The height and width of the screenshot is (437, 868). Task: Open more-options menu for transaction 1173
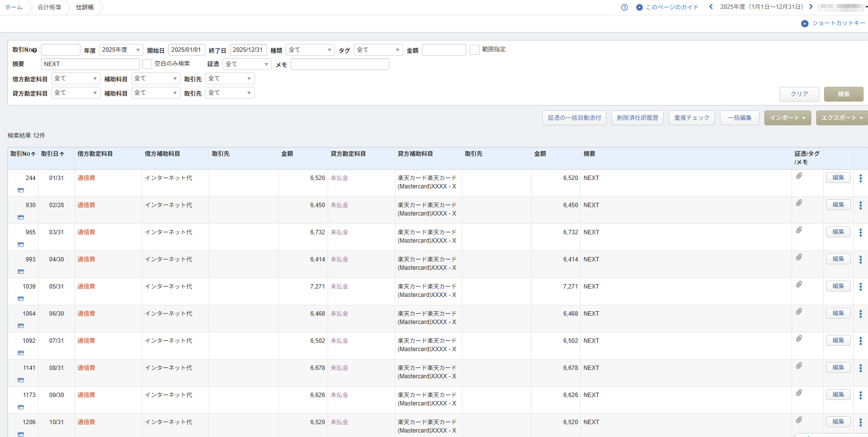[x=861, y=395]
